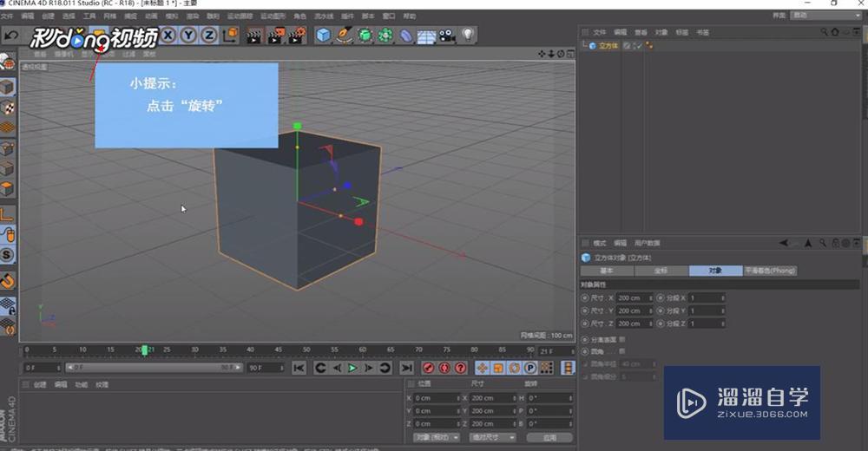Toggle the Y axis lock button

(x=188, y=36)
